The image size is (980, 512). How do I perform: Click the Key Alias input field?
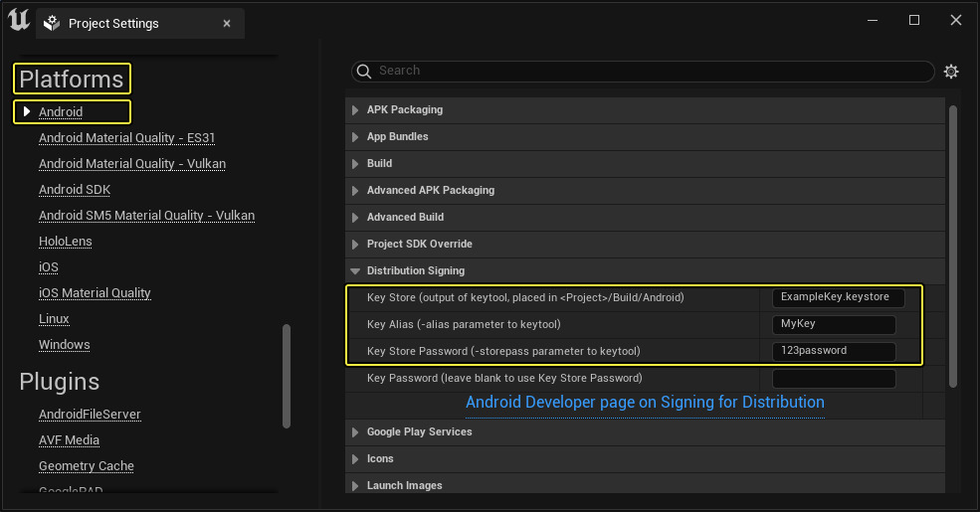(834, 324)
